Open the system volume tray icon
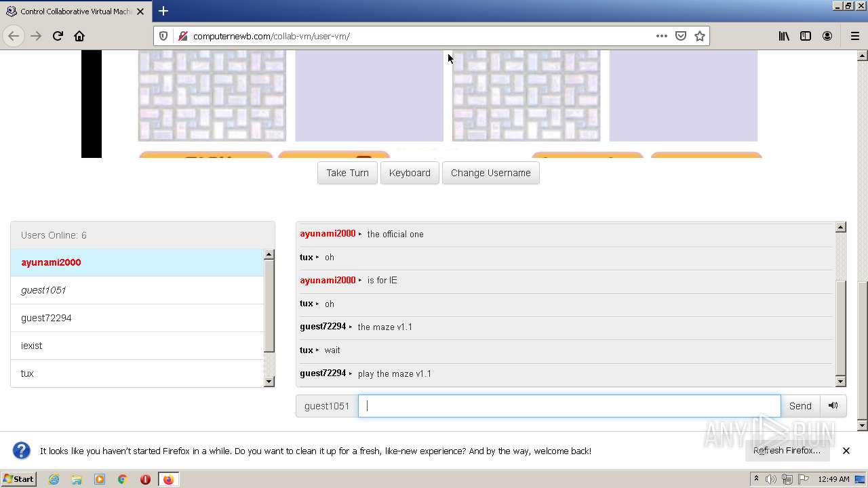This screenshot has width=868, height=488. [x=771, y=479]
